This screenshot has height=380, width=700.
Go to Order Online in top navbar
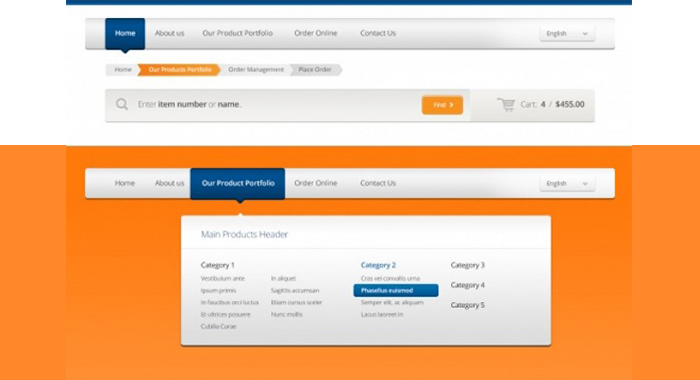coord(316,33)
